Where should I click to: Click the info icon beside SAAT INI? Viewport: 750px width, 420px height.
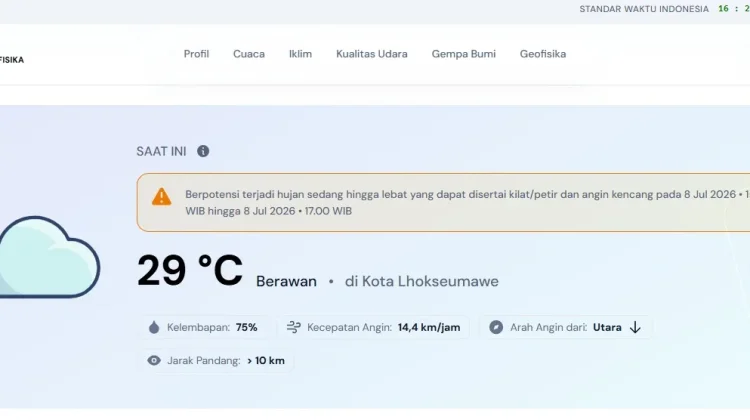click(203, 151)
